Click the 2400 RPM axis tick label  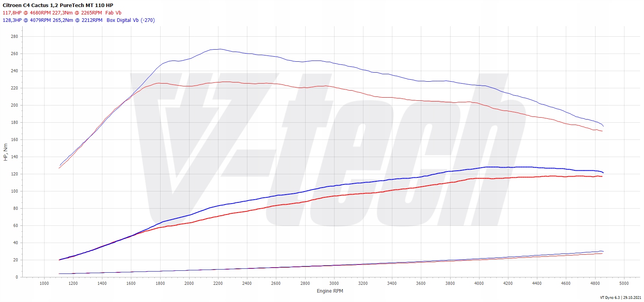pyautogui.click(x=247, y=284)
